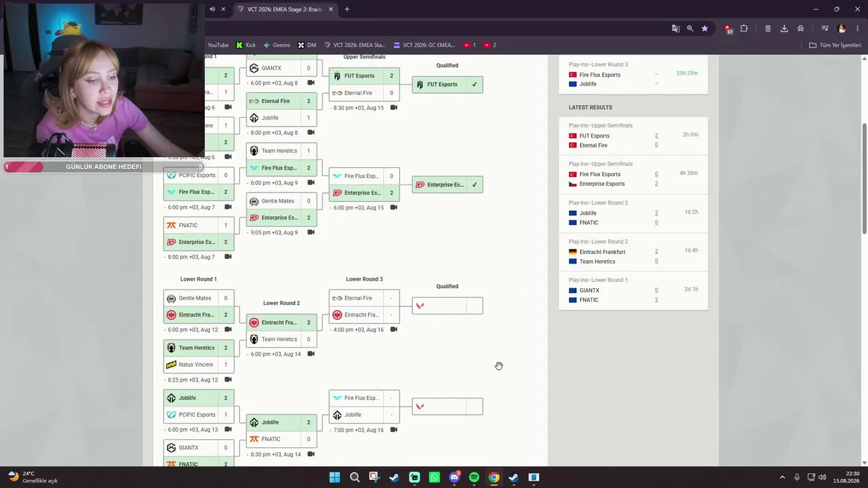Toggle microphone icon in system tray
This screenshot has width=868, height=488.
coord(797,477)
